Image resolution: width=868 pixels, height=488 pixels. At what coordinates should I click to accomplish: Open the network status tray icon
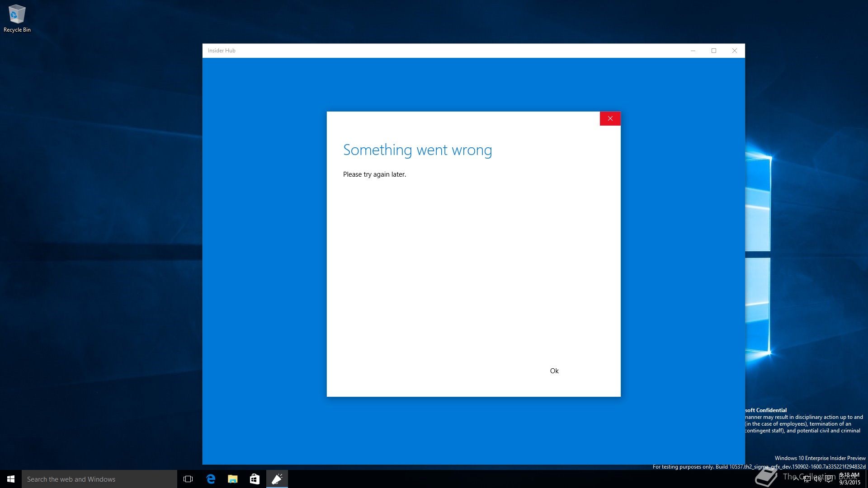pos(807,479)
